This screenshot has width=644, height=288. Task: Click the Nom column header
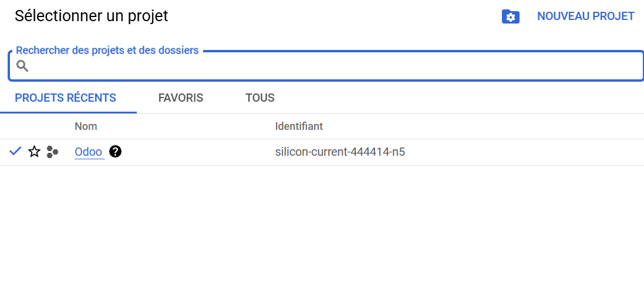[86, 126]
